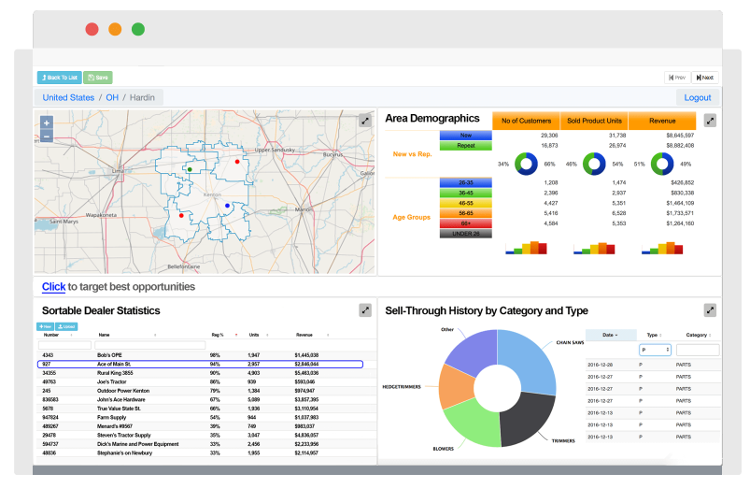Select the Bob's OPE dealer row

(206, 355)
